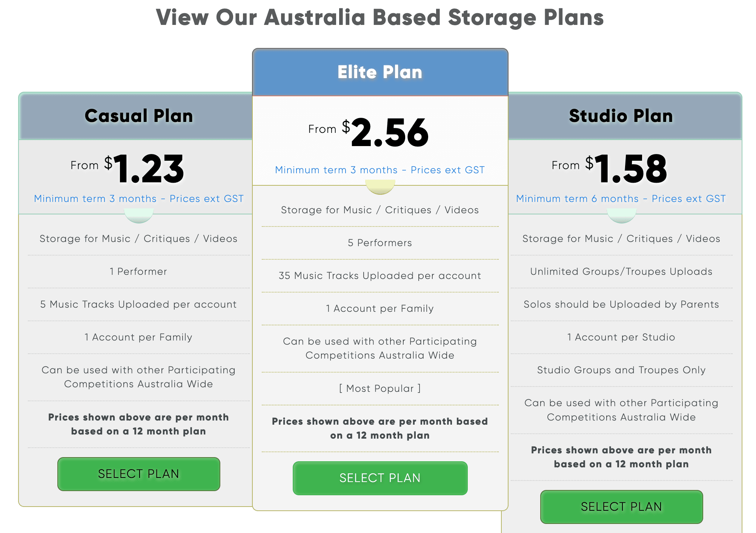756x533 pixels.
Task: Click the $1.23 Casual price
Action: pos(148,169)
